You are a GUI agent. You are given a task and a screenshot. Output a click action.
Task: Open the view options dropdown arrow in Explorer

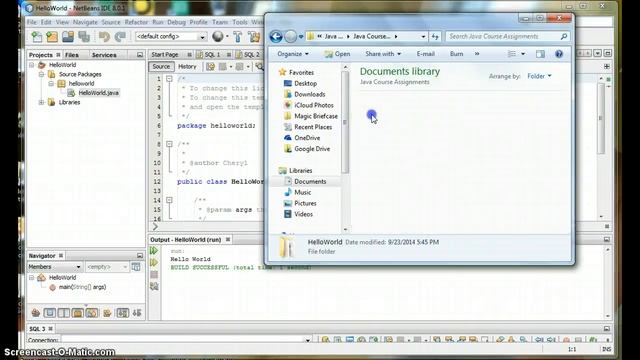pos(523,54)
